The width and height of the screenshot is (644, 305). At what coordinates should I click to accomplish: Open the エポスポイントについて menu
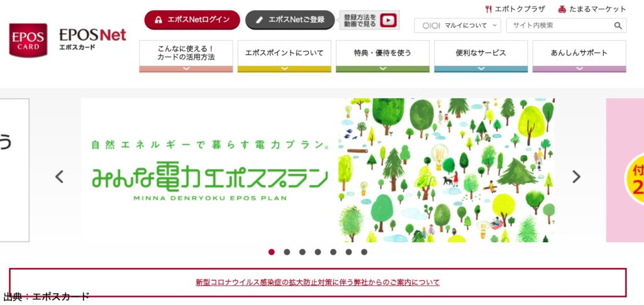point(284,56)
